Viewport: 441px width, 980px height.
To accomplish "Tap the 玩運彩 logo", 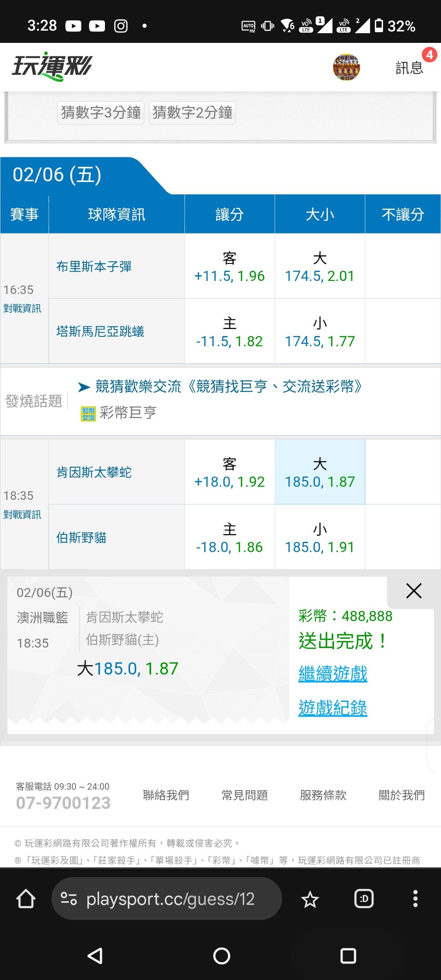I will pyautogui.click(x=52, y=67).
